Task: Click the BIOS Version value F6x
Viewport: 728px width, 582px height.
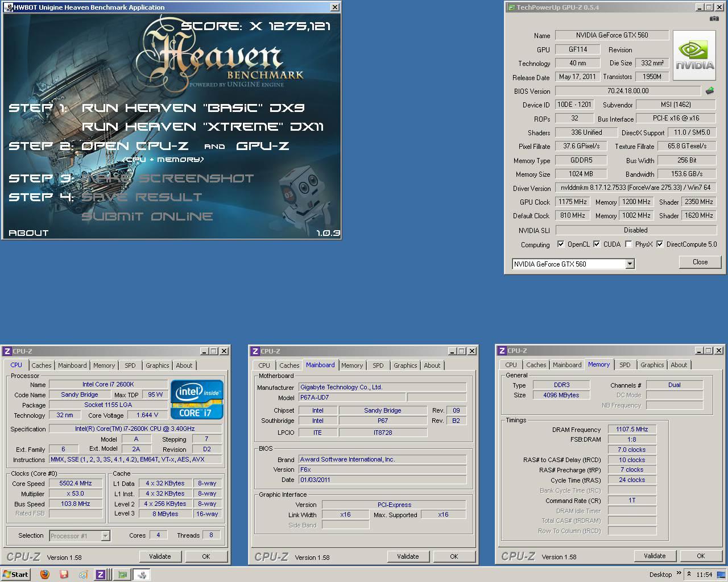Action: point(382,469)
